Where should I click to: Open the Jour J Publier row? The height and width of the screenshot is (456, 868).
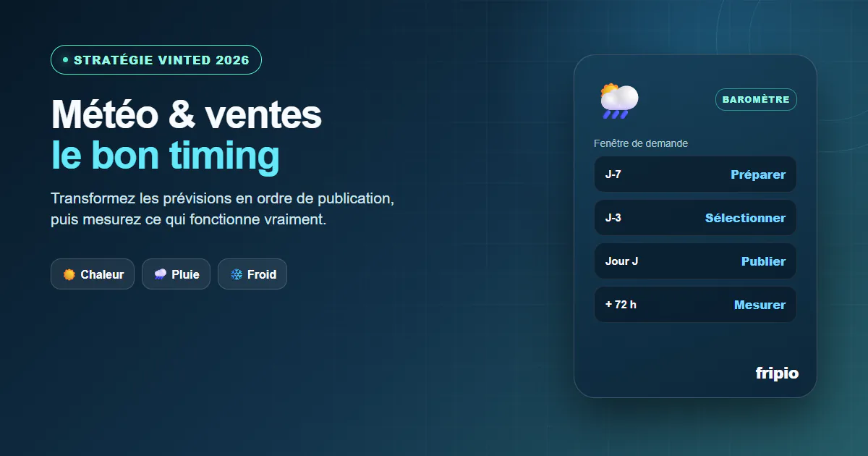695,261
